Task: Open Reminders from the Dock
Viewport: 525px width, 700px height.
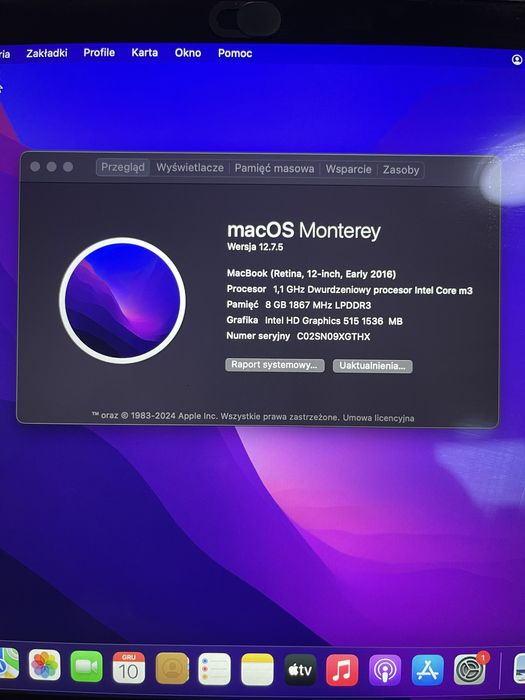Action: pyautogui.click(x=214, y=669)
